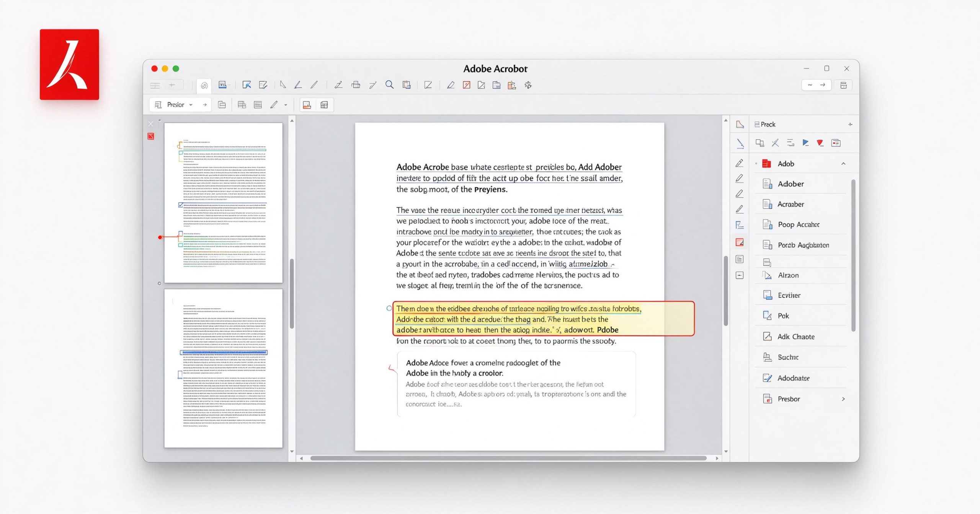Click the copy pages icon next to search

[x=407, y=85]
